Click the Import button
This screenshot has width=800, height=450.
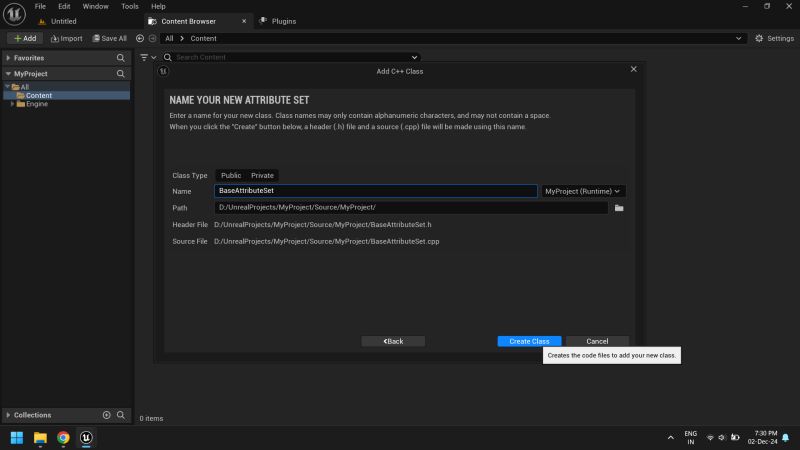[66, 38]
